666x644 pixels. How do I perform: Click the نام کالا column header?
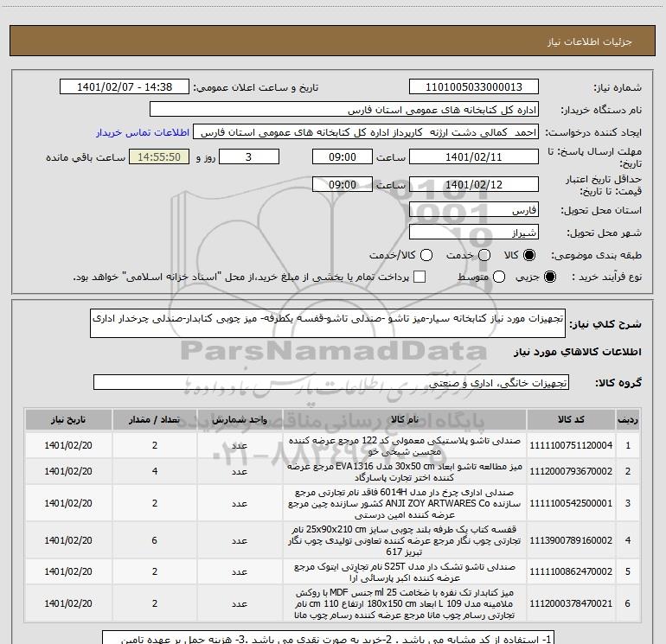click(405, 419)
